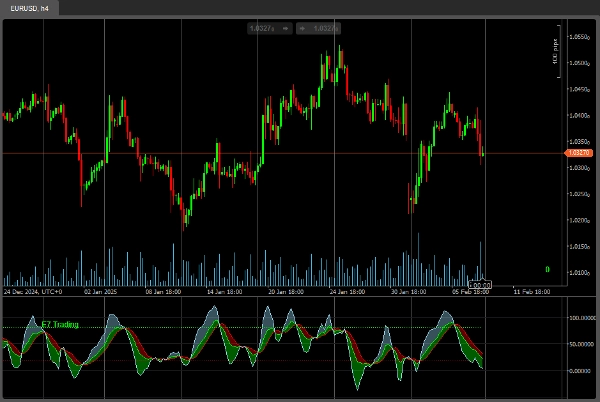Image resolution: width=600 pixels, height=402 pixels.
Task: Click the 1.0200 price axis label
Action: point(579,220)
